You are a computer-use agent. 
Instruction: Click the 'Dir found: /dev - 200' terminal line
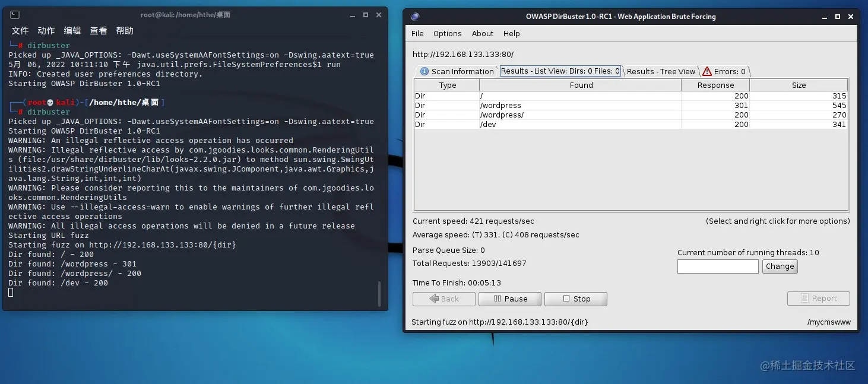tap(58, 283)
